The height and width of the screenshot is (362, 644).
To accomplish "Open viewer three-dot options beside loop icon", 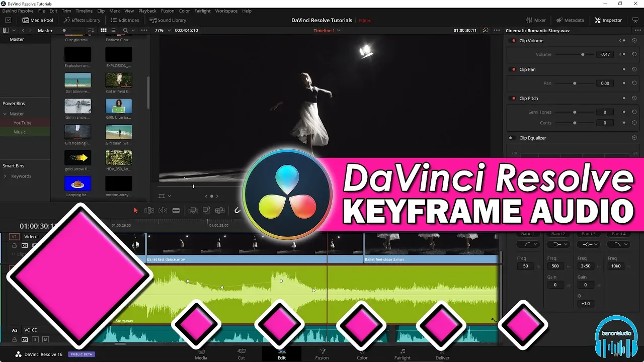I will pyautogui.click(x=497, y=30).
